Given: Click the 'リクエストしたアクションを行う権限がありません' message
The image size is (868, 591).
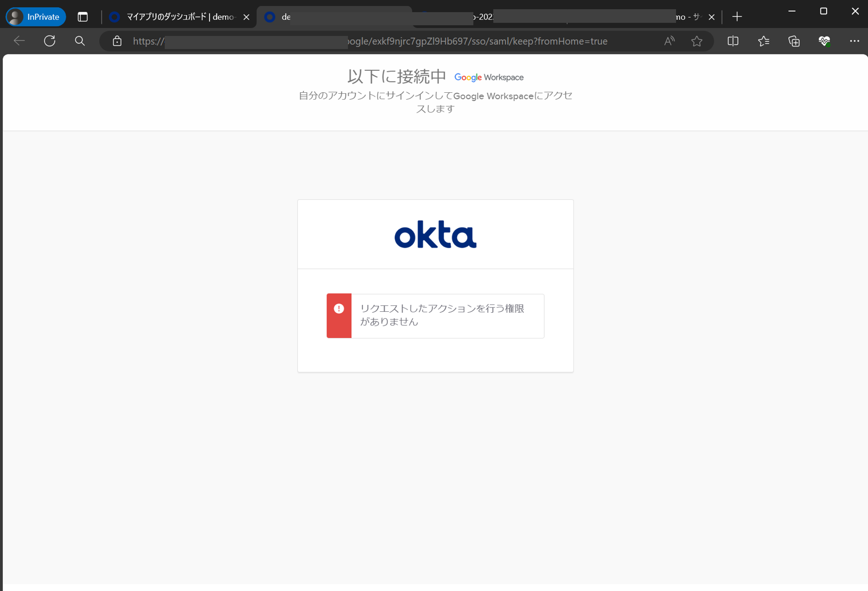Looking at the screenshot, I should 442,315.
